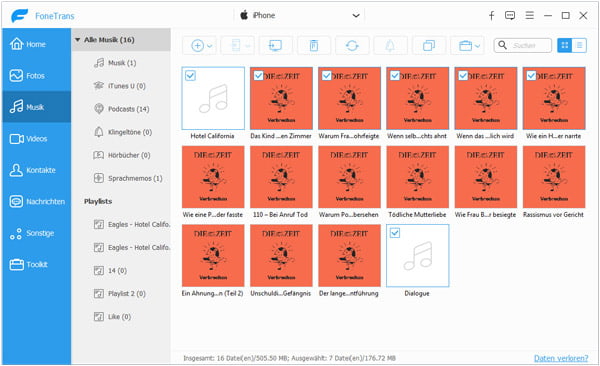Viewport: 600px width, 366px height.
Task: Click the refresh icon in toolbar
Action: (352, 46)
